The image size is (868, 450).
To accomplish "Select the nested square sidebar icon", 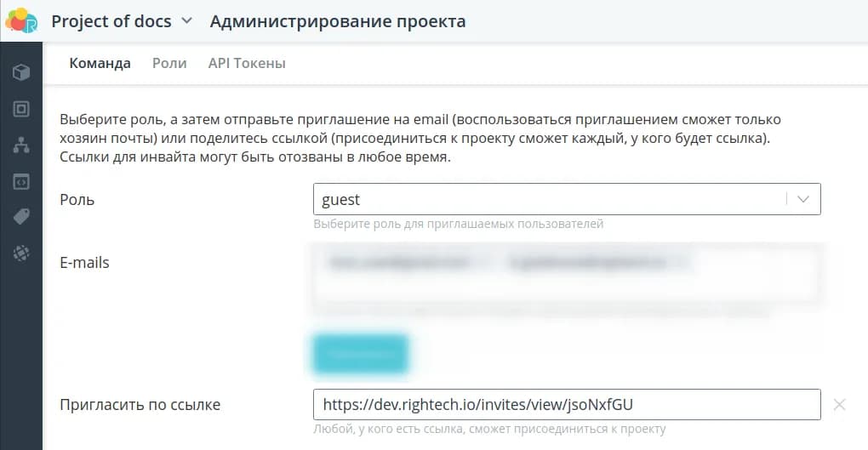I will [21, 109].
